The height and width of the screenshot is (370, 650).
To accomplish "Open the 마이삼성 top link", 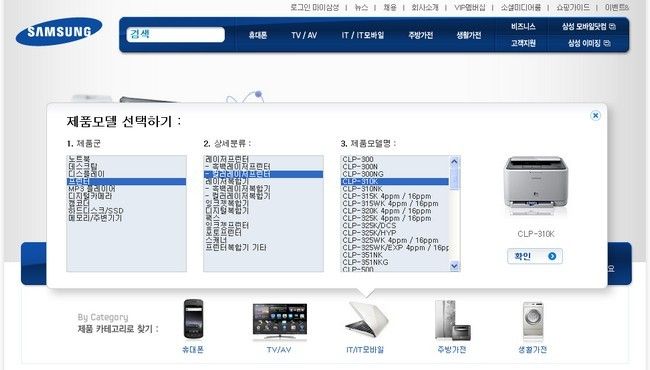I will [x=325, y=7].
